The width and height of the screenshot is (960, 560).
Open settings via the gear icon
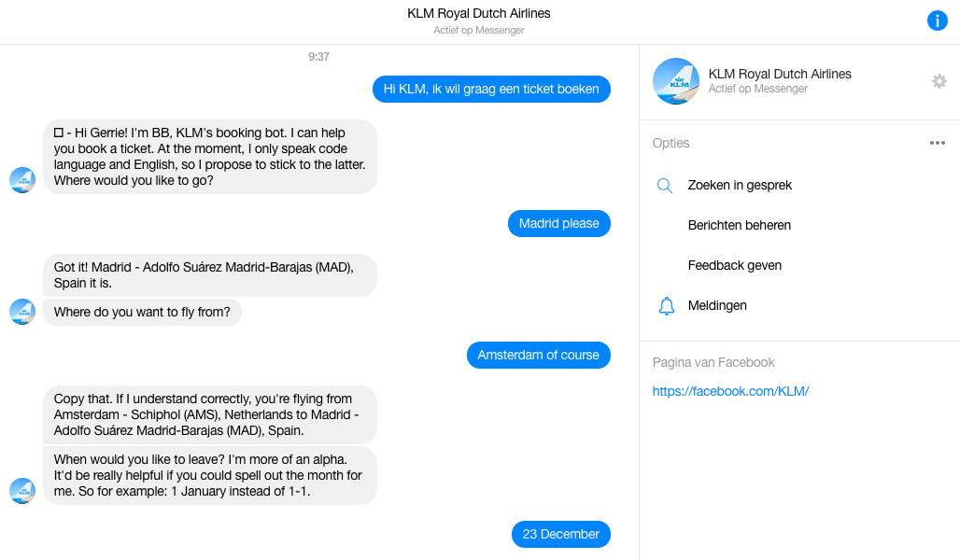tap(939, 81)
